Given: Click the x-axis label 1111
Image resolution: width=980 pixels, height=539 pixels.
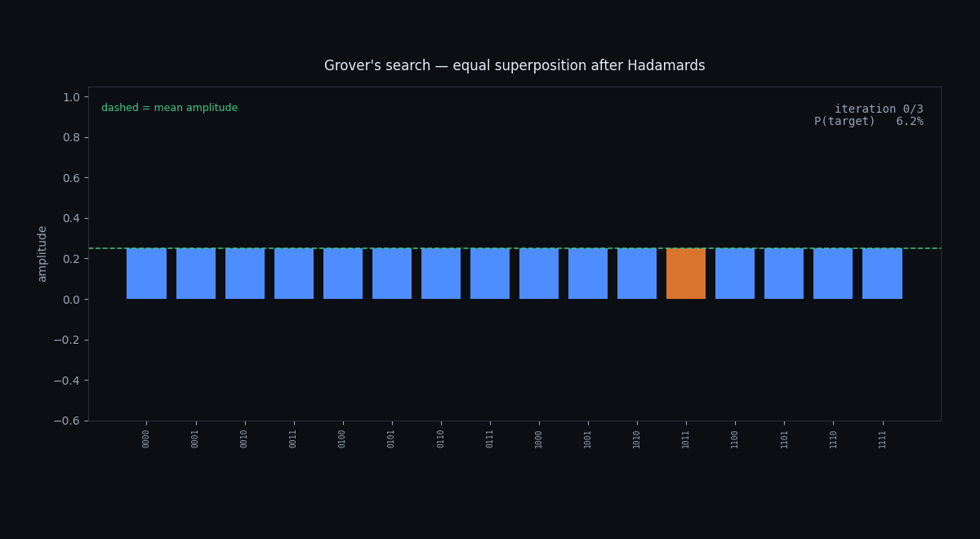Looking at the screenshot, I should pos(882,439).
